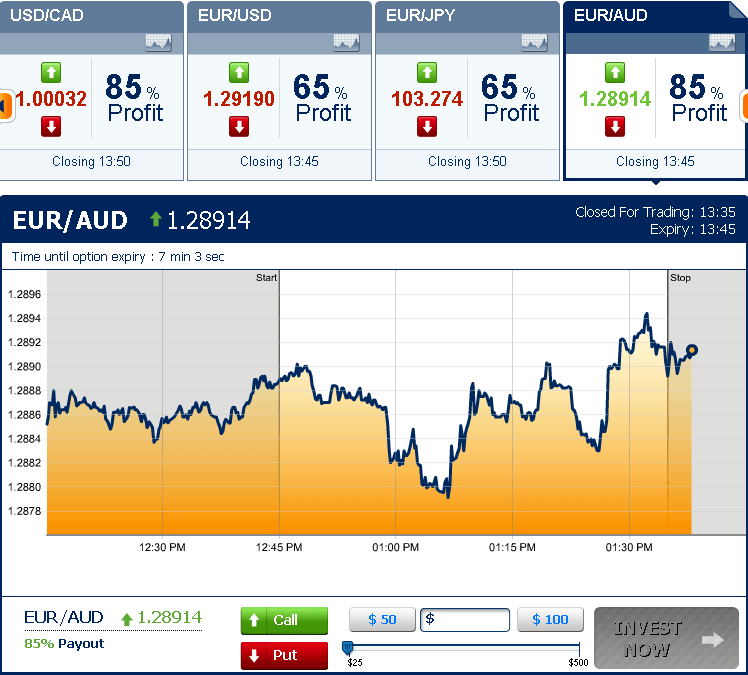
Task: Click current price marker on chart line
Action: [692, 351]
